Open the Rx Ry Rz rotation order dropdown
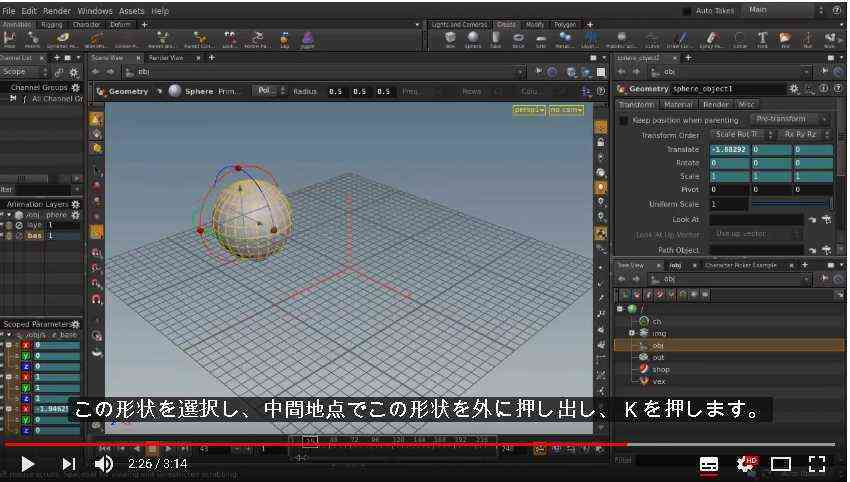The width and height of the screenshot is (850, 482). point(804,134)
